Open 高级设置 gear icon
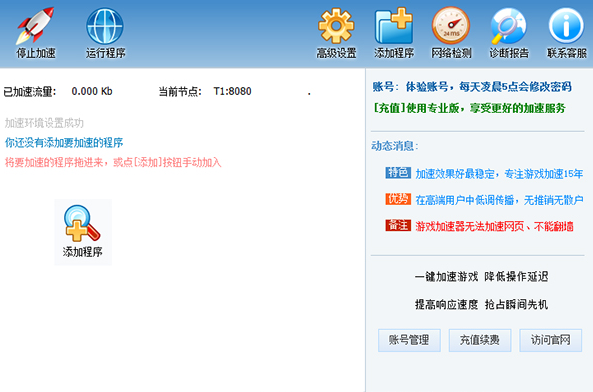Screen dimensions: 593x392 [336, 33]
